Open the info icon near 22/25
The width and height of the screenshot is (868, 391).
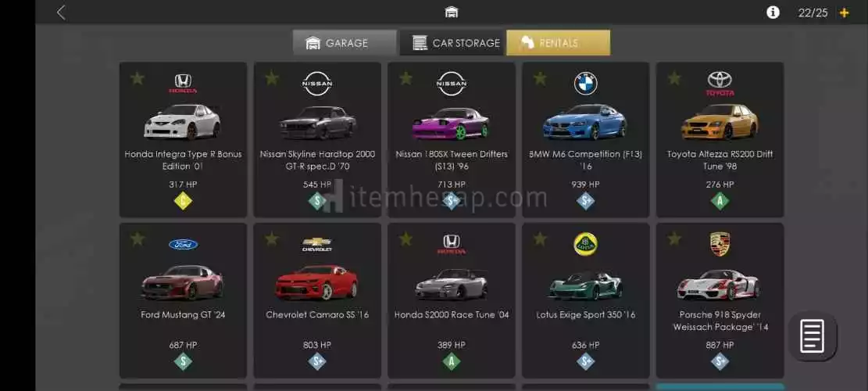tap(773, 13)
